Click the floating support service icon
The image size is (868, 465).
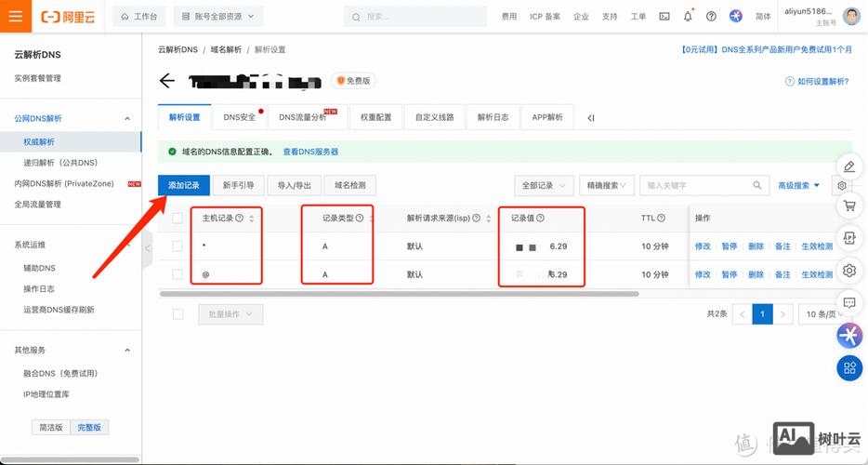point(849,238)
